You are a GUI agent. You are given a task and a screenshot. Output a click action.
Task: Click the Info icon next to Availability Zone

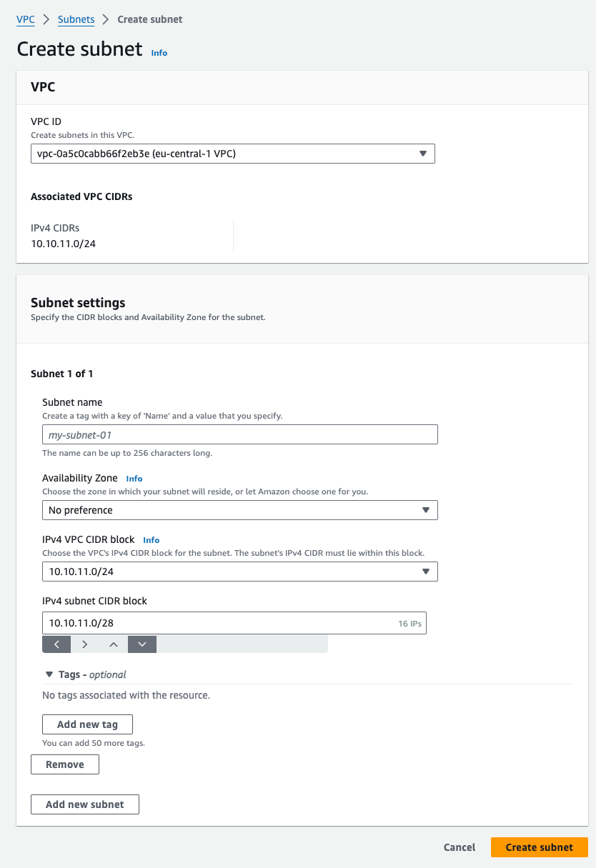[x=134, y=478]
